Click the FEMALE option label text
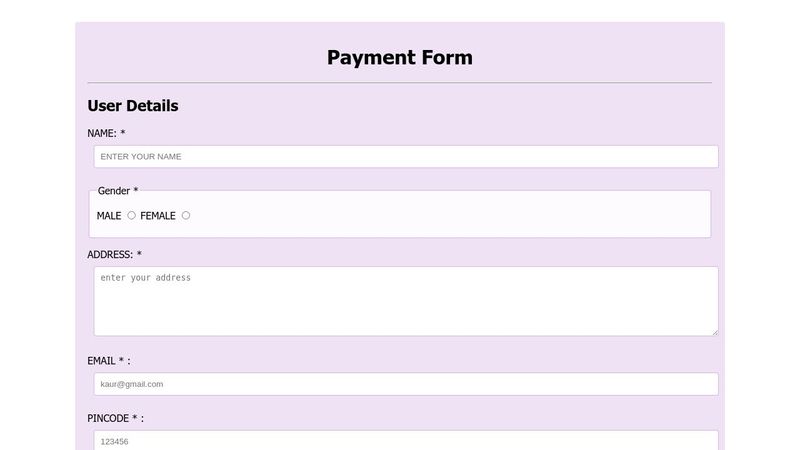Screen dimensions: 800x450 tap(158, 216)
